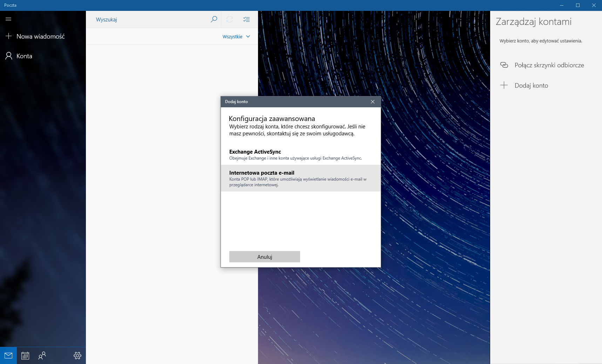Close the Dodaj konto dialog
This screenshot has width=602, height=364.
(373, 102)
